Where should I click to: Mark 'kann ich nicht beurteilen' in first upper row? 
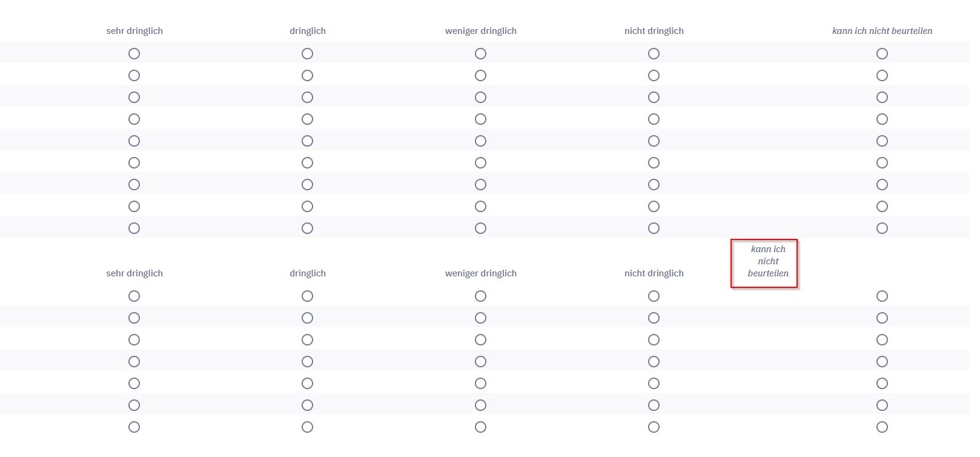(882, 54)
